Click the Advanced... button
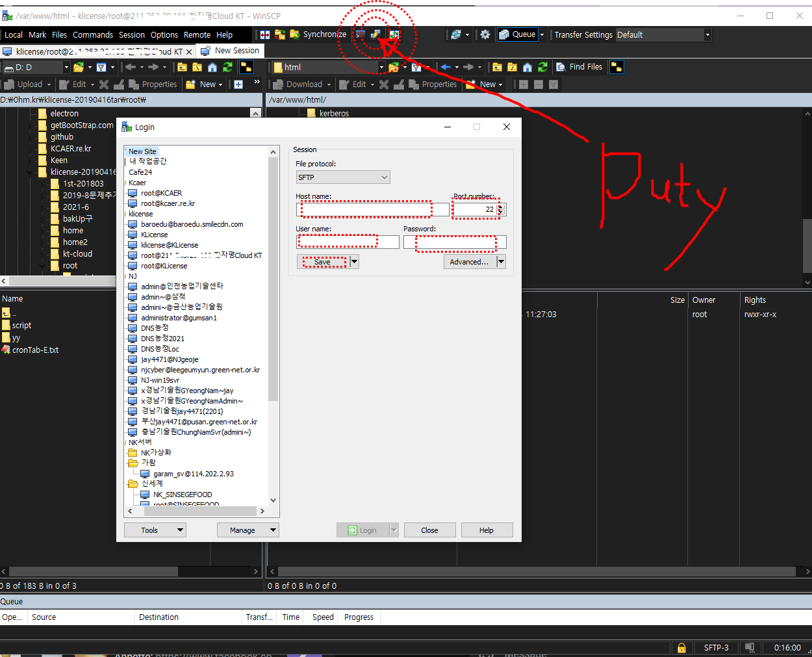 click(x=470, y=262)
